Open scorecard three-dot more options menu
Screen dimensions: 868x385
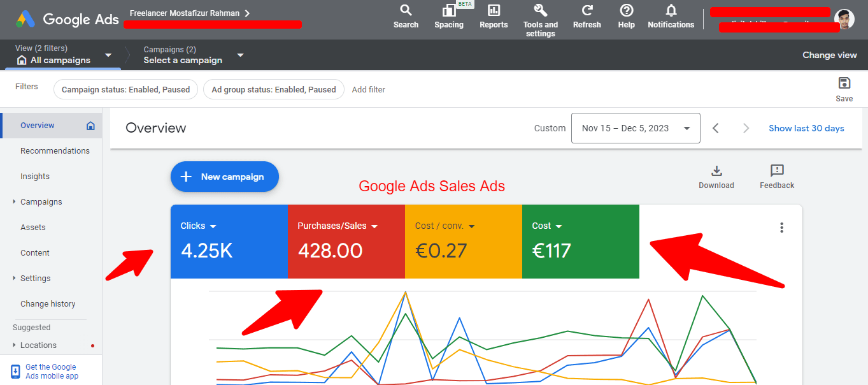(781, 228)
